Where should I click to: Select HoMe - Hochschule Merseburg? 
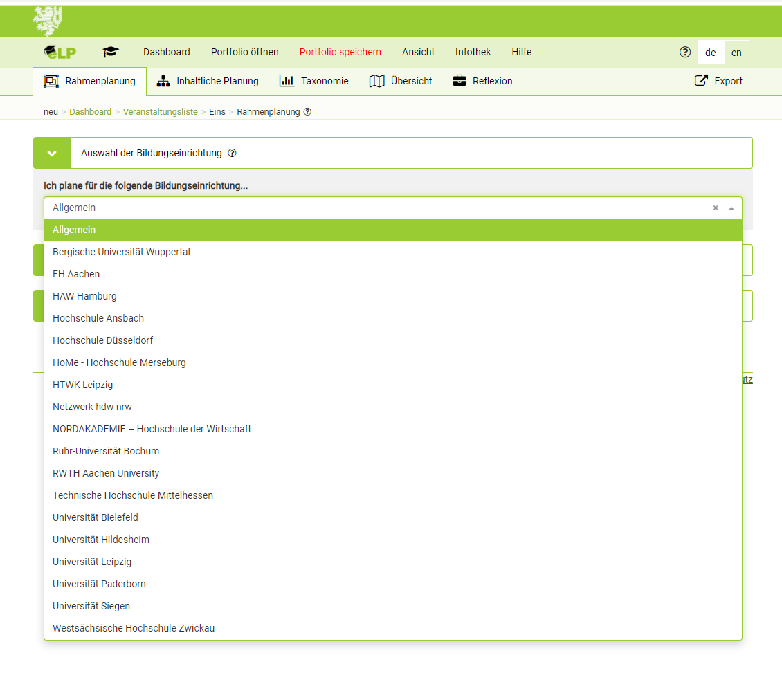[x=393, y=362]
